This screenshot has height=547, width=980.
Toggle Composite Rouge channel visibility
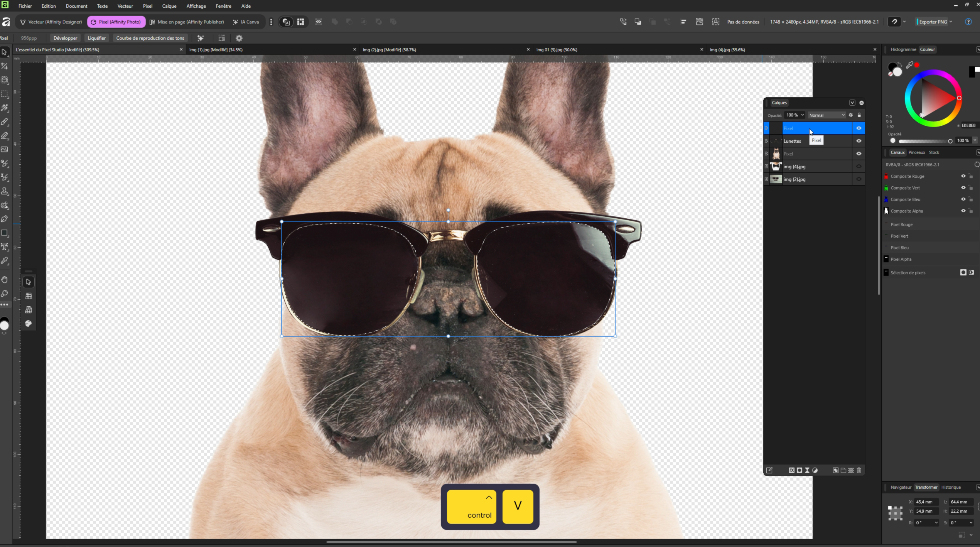(963, 176)
